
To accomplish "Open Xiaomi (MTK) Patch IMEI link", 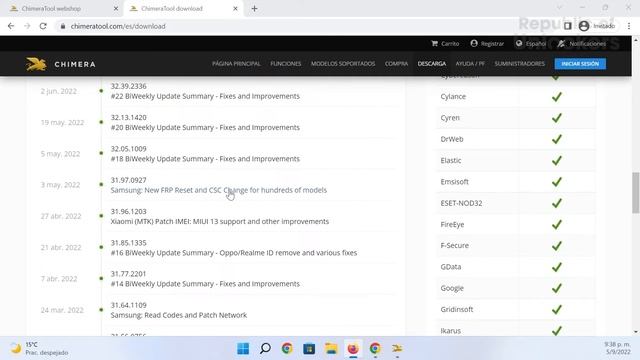I will [220, 222].
